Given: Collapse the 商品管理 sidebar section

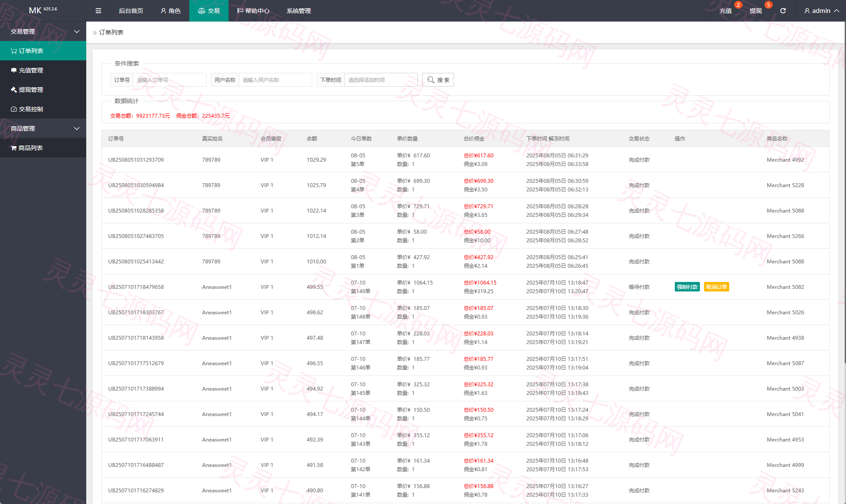Looking at the screenshot, I should click(43, 128).
